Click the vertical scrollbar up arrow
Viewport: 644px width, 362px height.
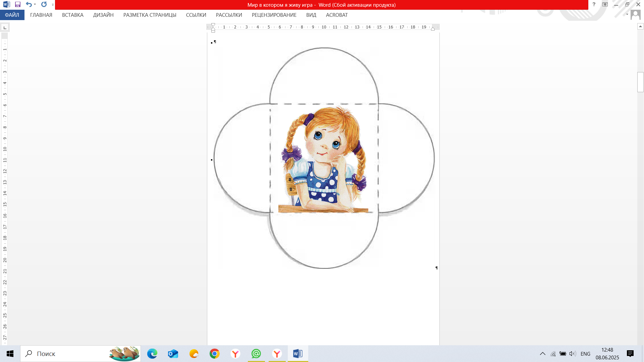[640, 26]
